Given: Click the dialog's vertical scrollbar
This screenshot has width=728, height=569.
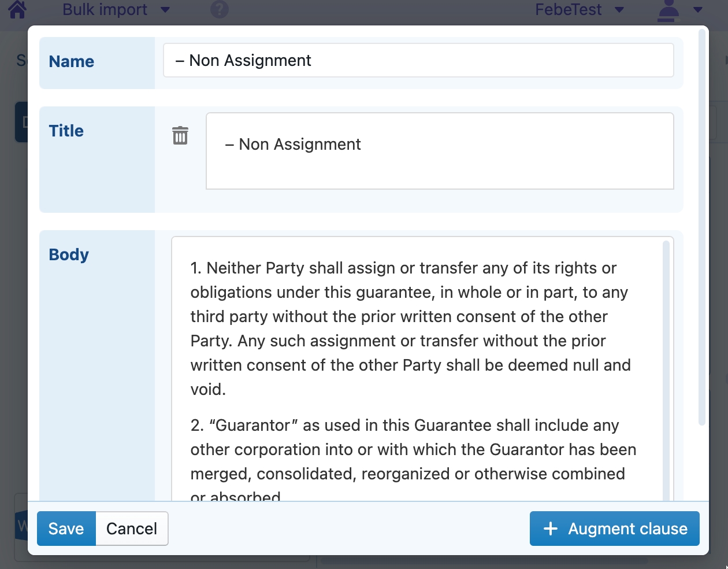Looking at the screenshot, I should [x=702, y=231].
